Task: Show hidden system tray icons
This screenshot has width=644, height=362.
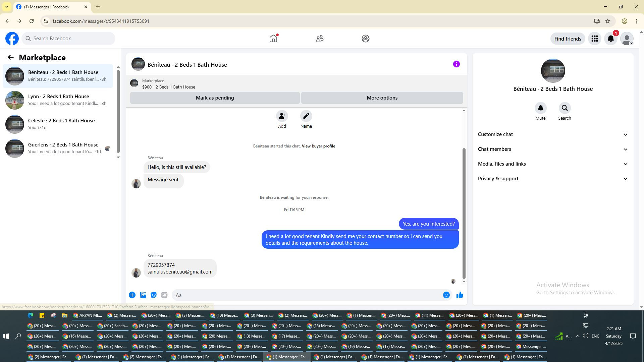Action: [x=578, y=336]
